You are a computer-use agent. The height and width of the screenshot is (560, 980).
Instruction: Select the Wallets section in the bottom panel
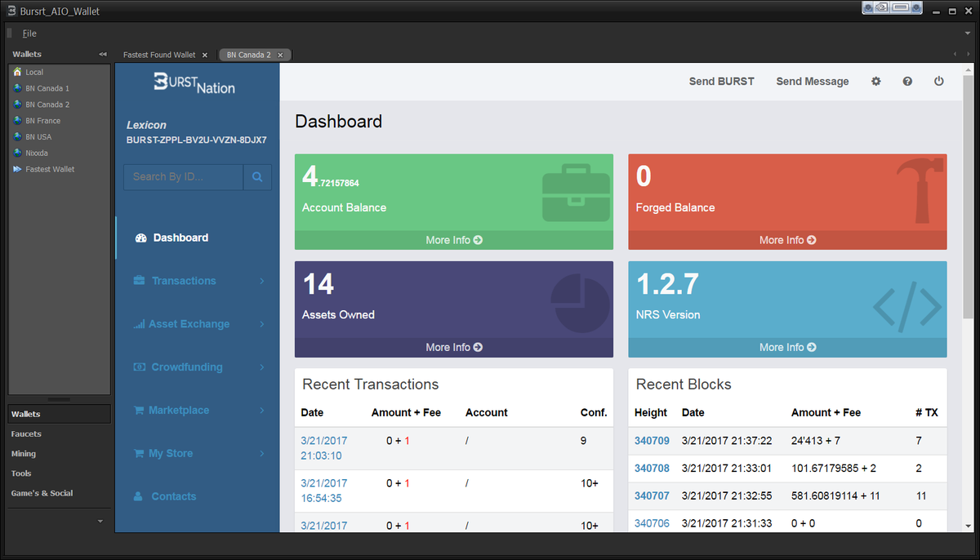pos(59,415)
